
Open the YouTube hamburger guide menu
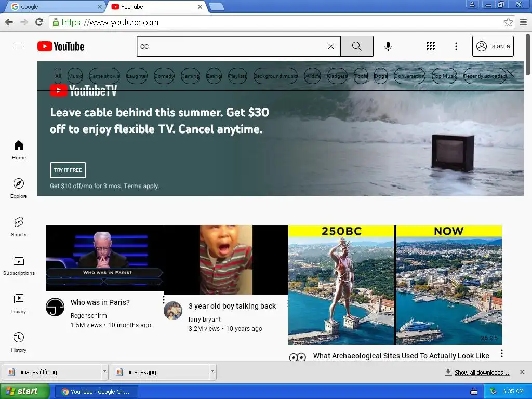click(x=19, y=46)
